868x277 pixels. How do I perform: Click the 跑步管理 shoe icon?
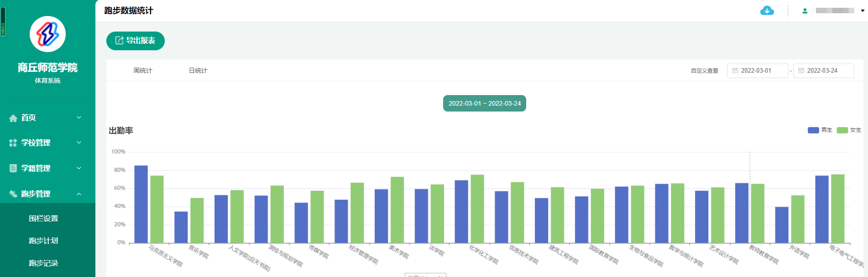[x=13, y=194]
